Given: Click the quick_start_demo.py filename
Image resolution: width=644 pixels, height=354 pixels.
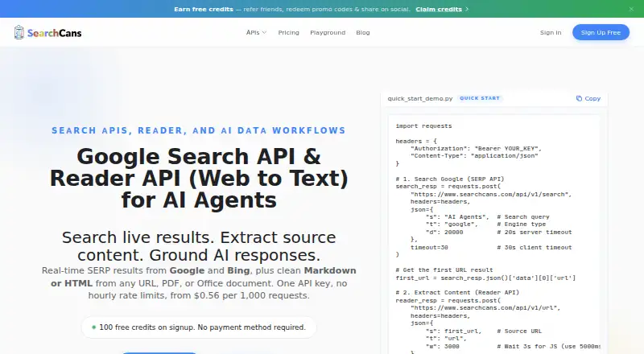Looking at the screenshot, I should pyautogui.click(x=419, y=99).
